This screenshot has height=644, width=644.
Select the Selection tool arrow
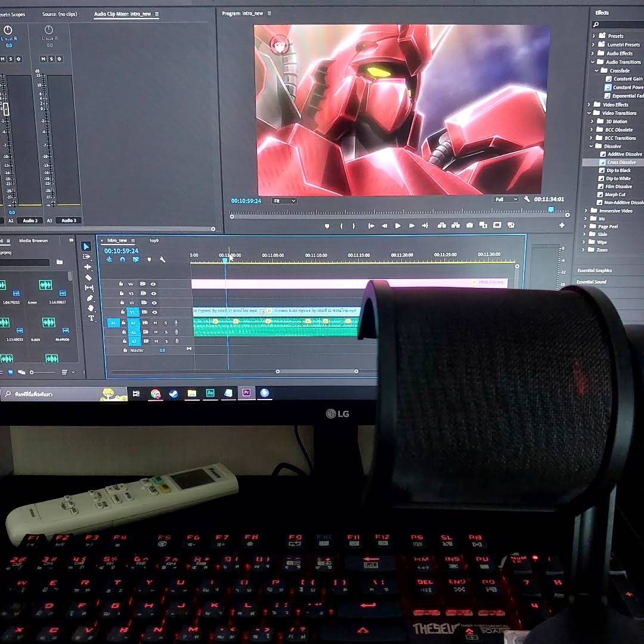tap(86, 246)
